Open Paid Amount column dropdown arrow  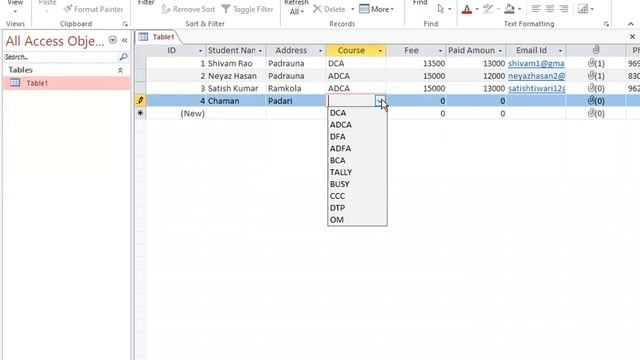(x=500, y=51)
